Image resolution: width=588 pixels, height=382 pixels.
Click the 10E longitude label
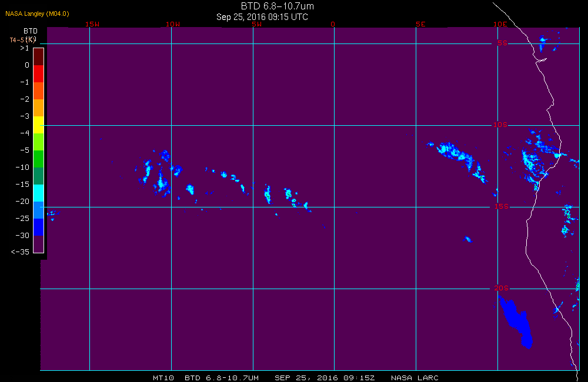click(500, 24)
